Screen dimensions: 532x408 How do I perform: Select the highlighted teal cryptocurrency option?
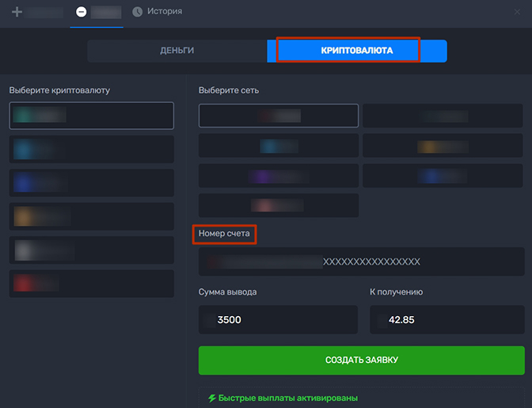point(91,116)
